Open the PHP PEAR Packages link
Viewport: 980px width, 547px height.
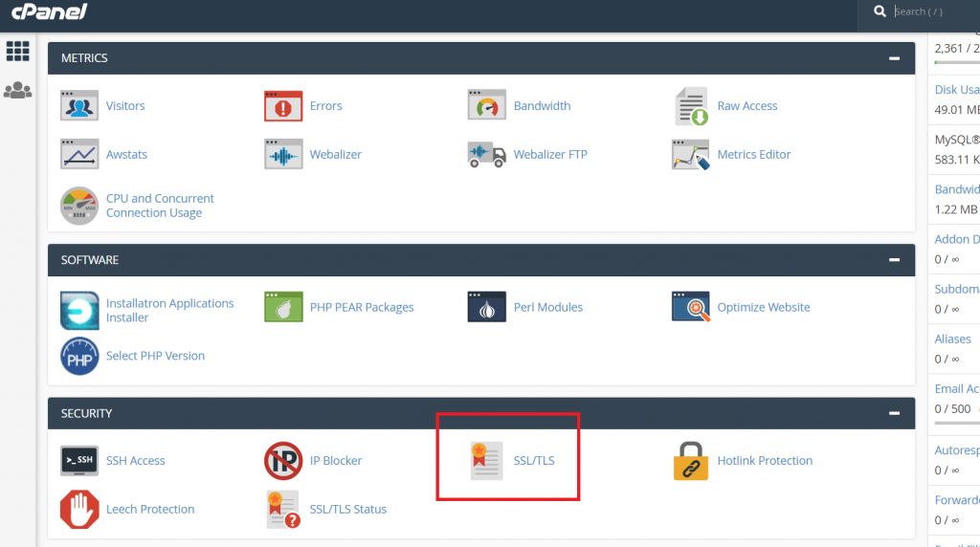tap(362, 307)
